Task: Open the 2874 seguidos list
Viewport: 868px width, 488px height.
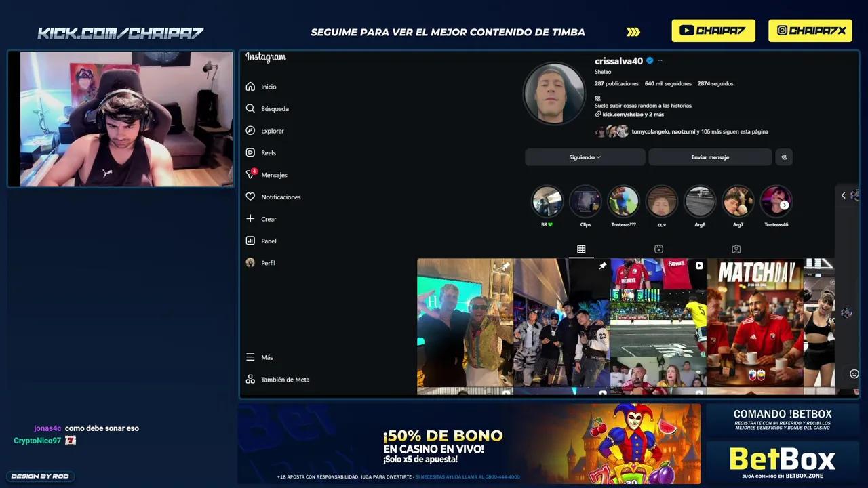Action: click(715, 84)
